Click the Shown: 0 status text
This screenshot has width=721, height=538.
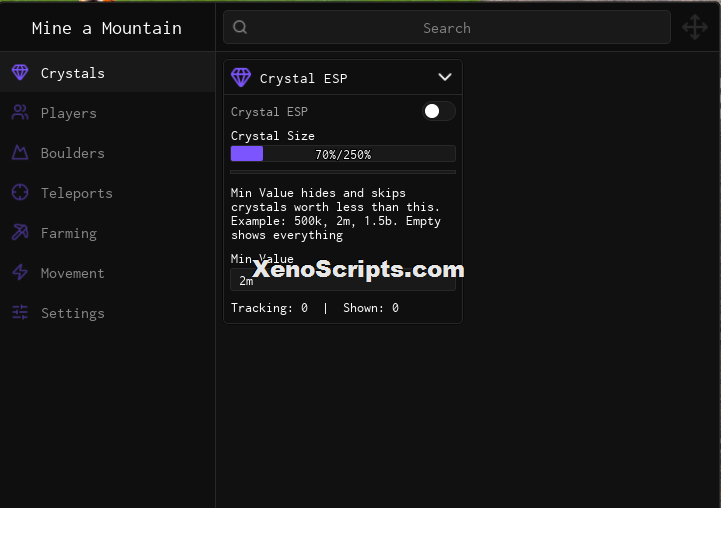[x=371, y=308]
